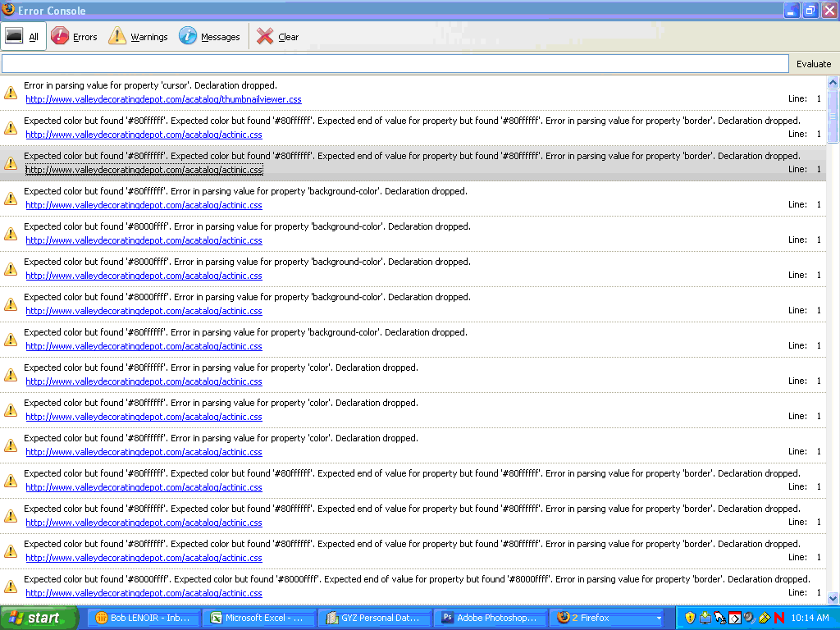Open the Windows Start menu

click(x=34, y=618)
